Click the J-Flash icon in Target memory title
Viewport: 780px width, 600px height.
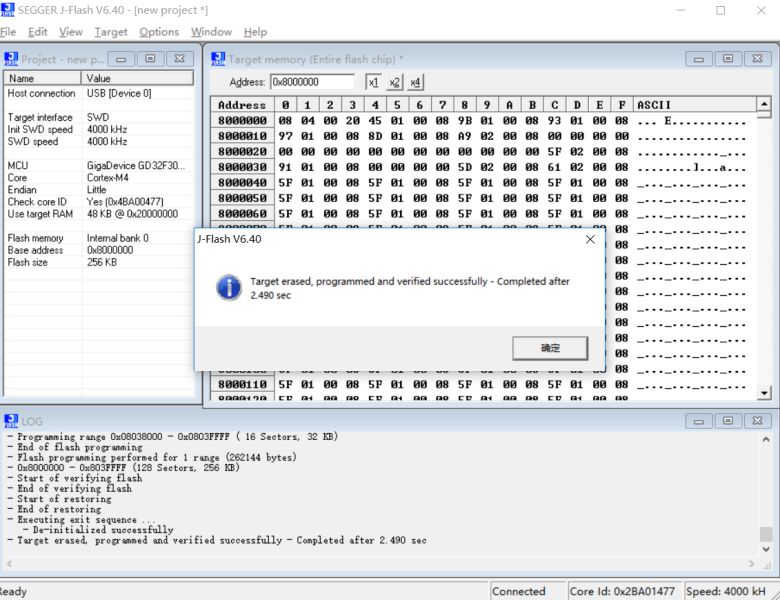[x=218, y=59]
